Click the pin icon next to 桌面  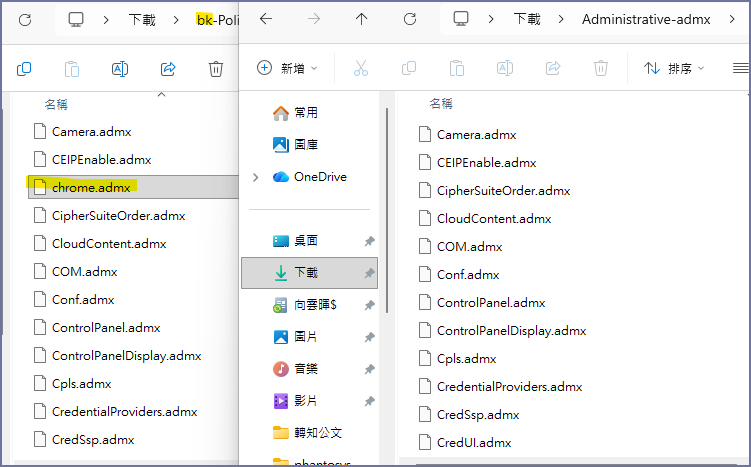[370, 241]
